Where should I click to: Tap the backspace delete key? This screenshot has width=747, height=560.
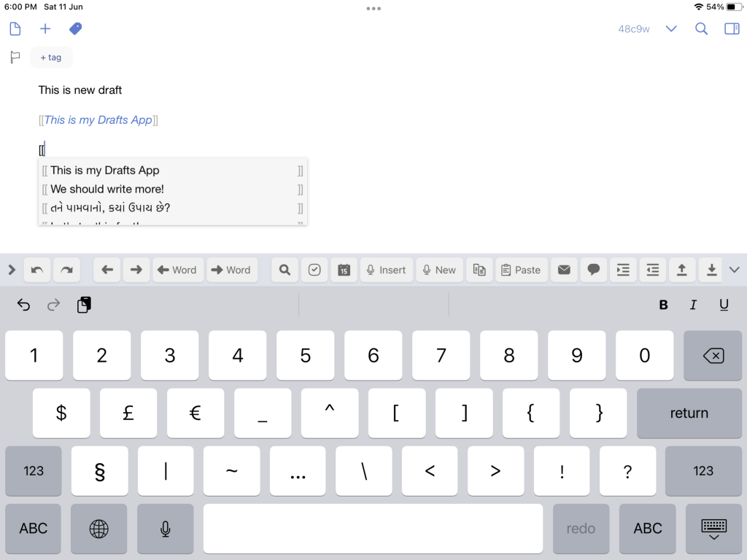pyautogui.click(x=713, y=356)
